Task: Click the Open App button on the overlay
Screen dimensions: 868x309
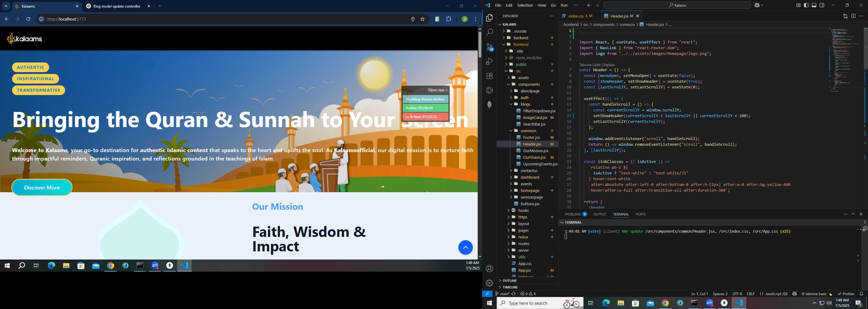Action: point(437,90)
